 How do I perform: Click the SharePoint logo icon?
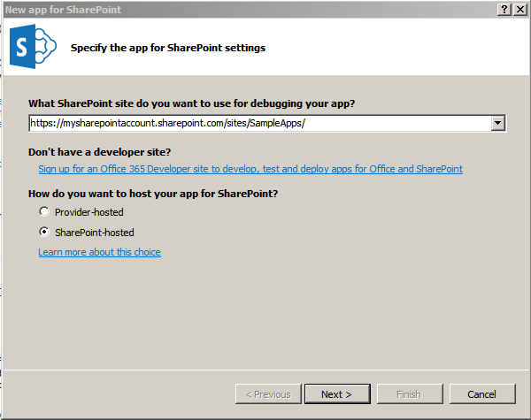[32, 47]
